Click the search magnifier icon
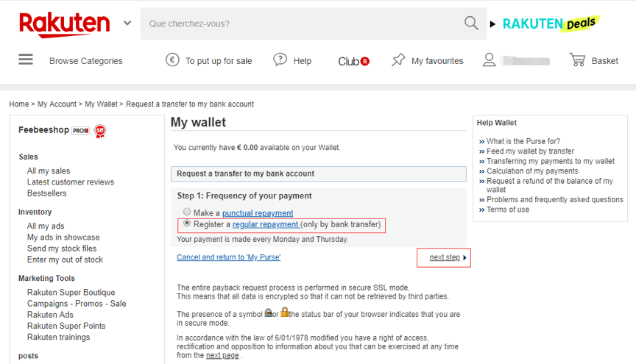Screen dimensions: 636x364 (x=471, y=24)
